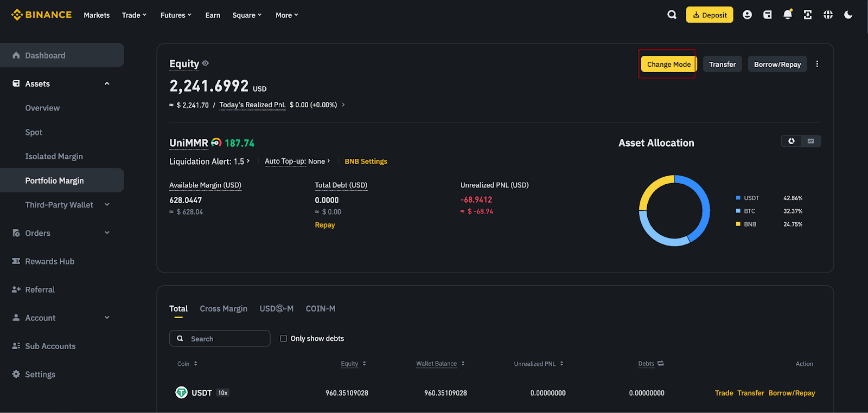Open the language globe icon
Viewport: 868px width, 413px height.
(828, 15)
